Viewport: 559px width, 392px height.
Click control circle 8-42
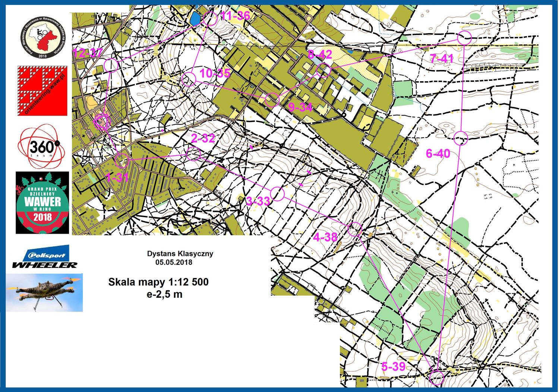[x=323, y=70]
